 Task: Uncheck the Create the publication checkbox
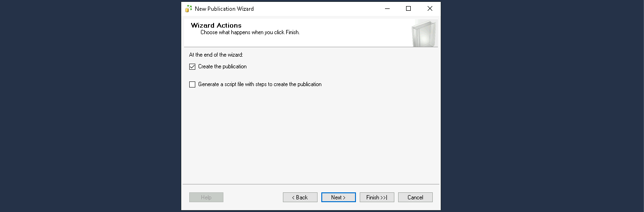pyautogui.click(x=192, y=66)
